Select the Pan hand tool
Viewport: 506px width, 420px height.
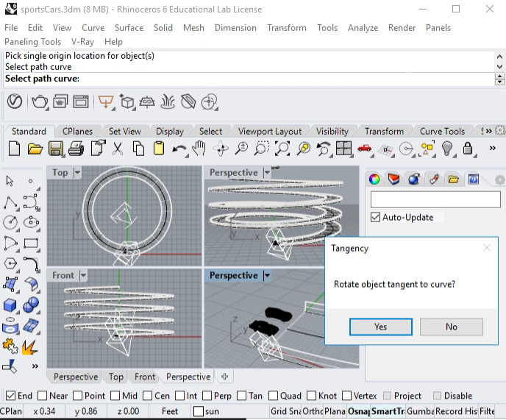point(199,149)
